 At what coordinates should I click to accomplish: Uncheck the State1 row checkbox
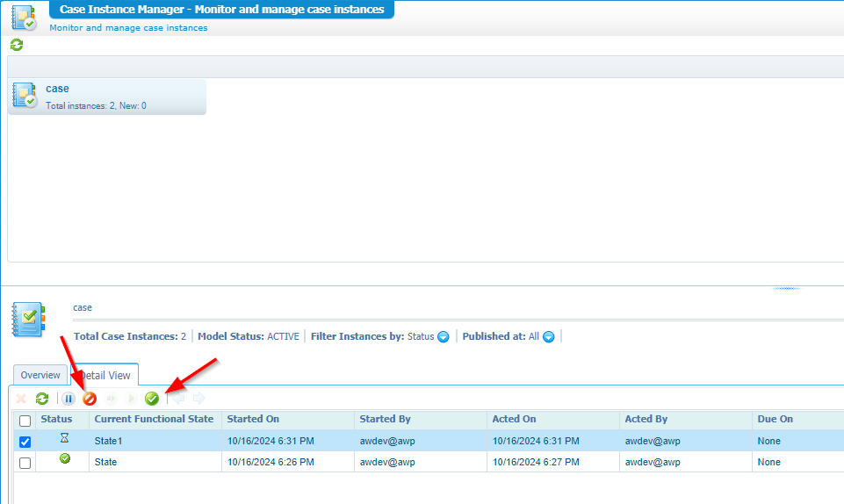[x=25, y=442]
